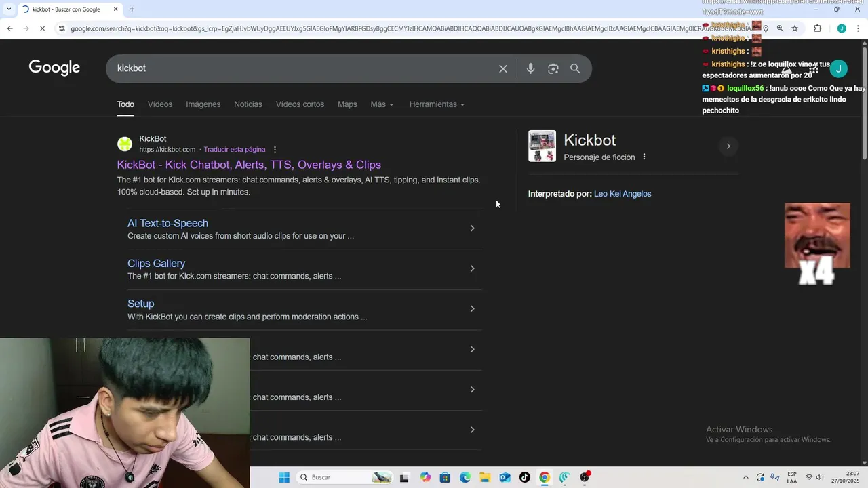The width and height of the screenshot is (868, 488).
Task: Open the Clips Gallery sitelink
Action: pos(156,264)
